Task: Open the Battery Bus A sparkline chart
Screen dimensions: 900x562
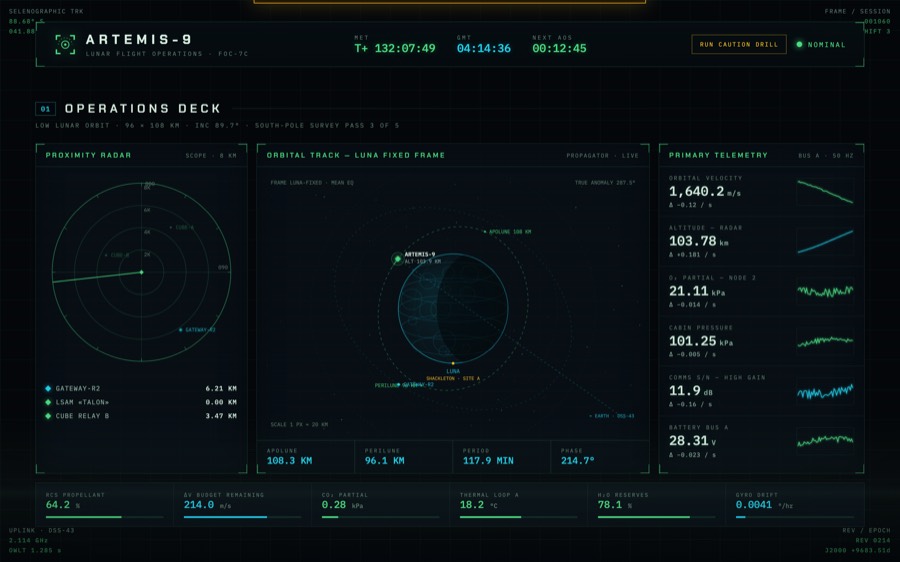Action: (x=825, y=441)
